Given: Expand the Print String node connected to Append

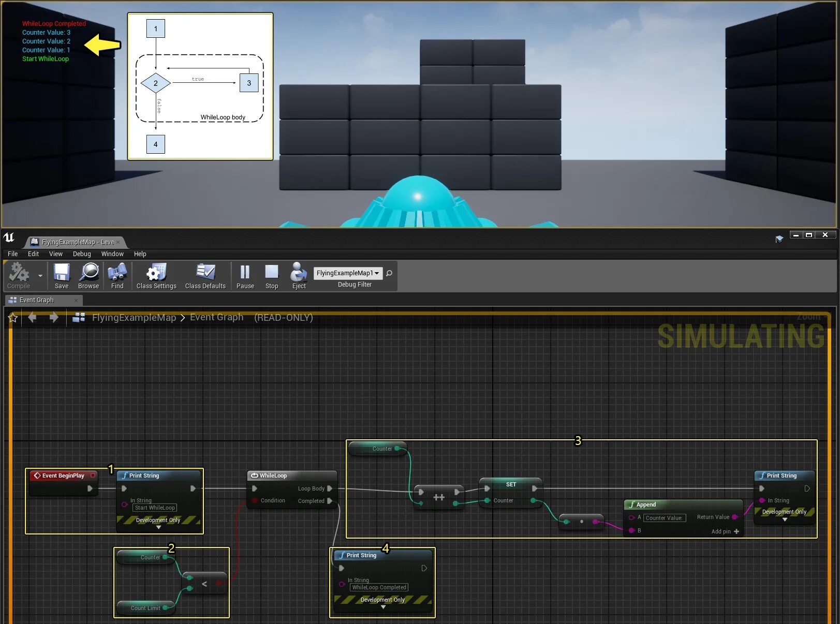Looking at the screenshot, I should click(x=785, y=519).
